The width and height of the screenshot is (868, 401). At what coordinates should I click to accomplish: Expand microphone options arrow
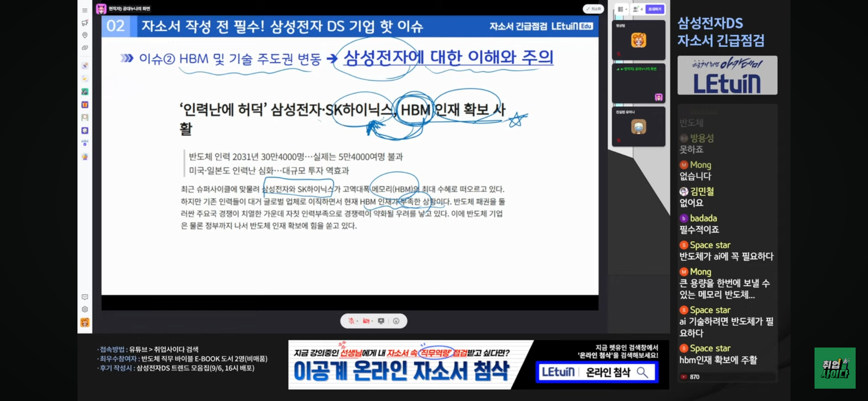[357, 321]
